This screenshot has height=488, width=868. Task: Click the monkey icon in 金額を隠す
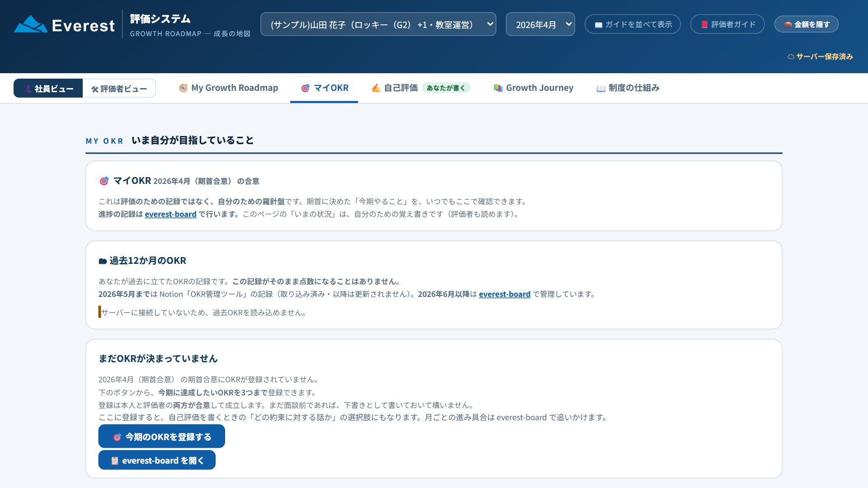point(788,24)
